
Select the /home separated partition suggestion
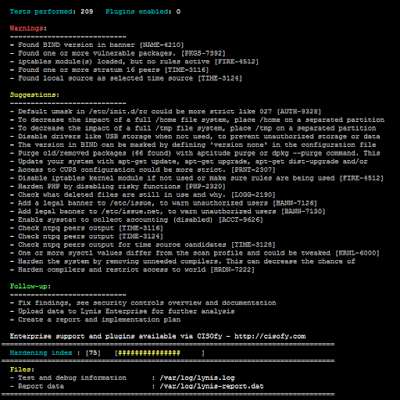[x=197, y=120]
